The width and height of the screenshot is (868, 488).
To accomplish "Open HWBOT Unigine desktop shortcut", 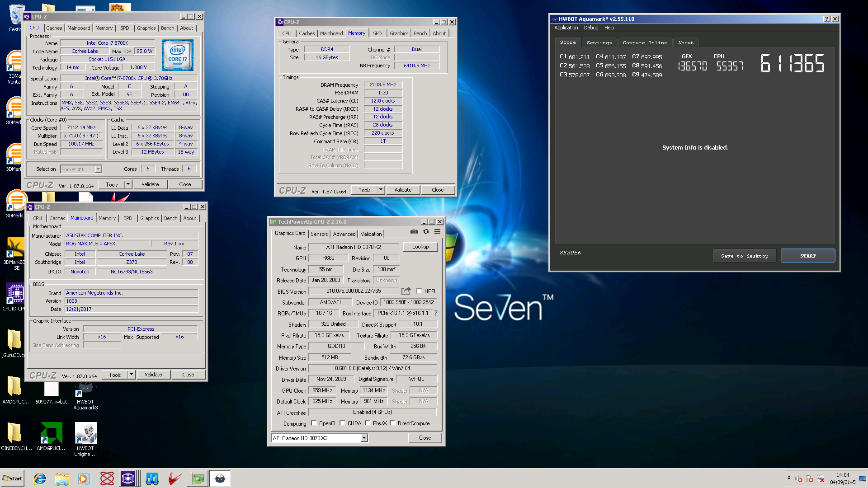I will (85, 440).
